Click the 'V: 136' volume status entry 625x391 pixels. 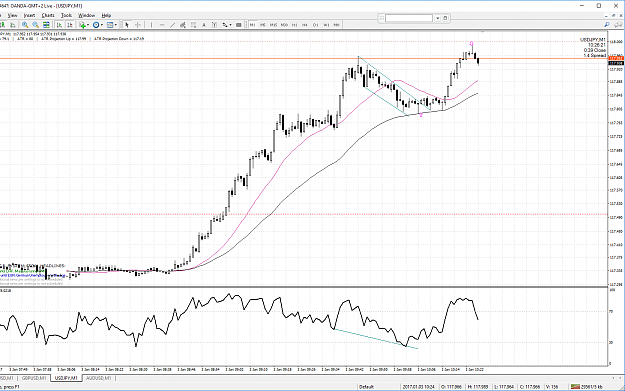point(551,387)
